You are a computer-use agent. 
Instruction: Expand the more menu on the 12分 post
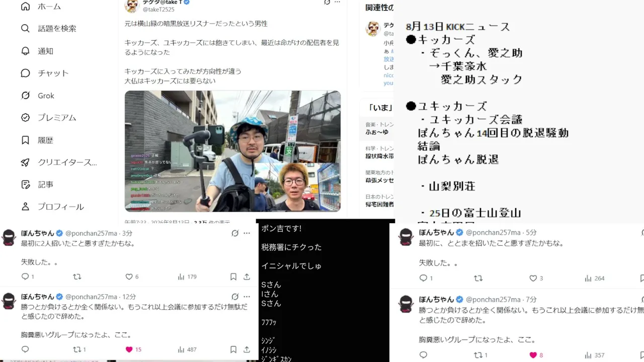pyautogui.click(x=247, y=297)
